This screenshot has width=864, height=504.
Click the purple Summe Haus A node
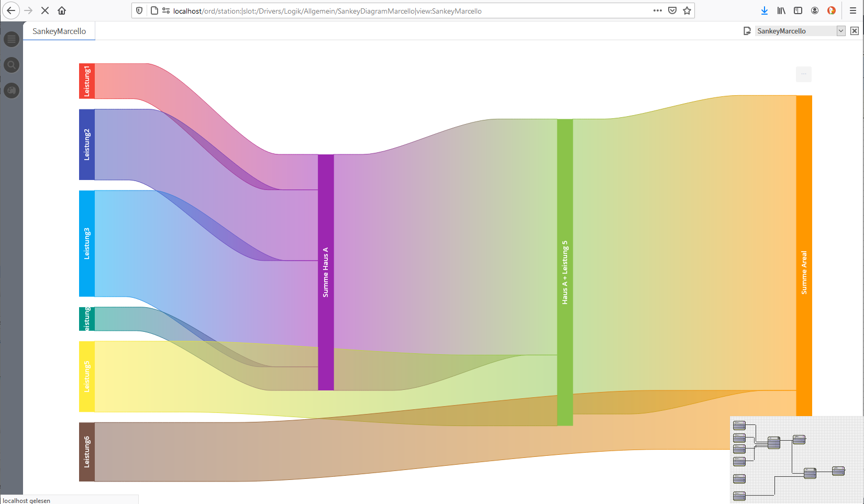tap(326, 272)
